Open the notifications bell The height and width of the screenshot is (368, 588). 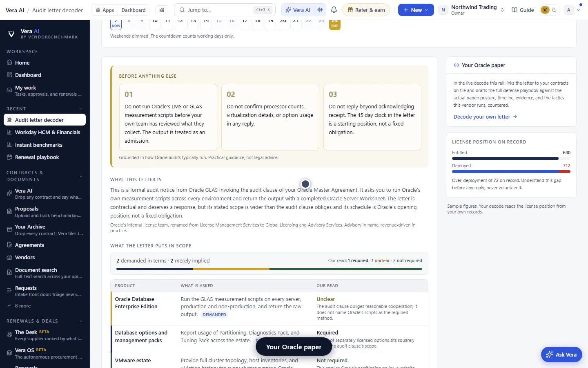334,10
